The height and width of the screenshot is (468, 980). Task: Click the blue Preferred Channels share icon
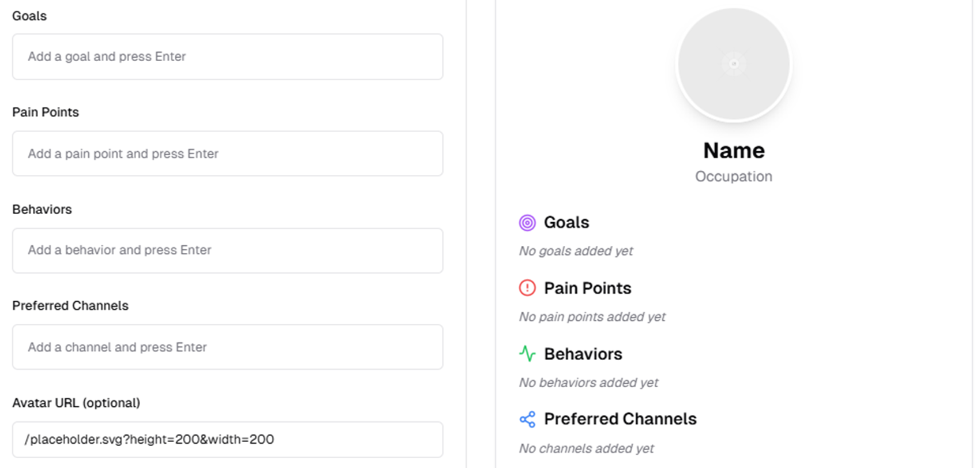point(527,420)
